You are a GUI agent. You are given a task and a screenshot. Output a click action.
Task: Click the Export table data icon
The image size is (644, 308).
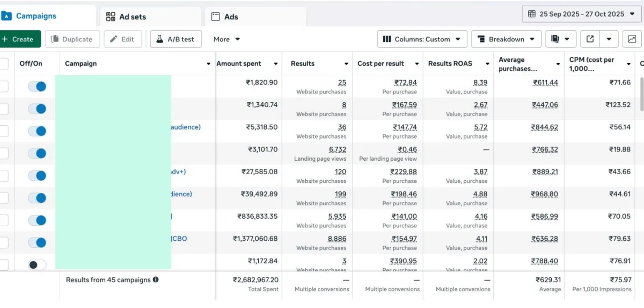pyautogui.click(x=590, y=39)
